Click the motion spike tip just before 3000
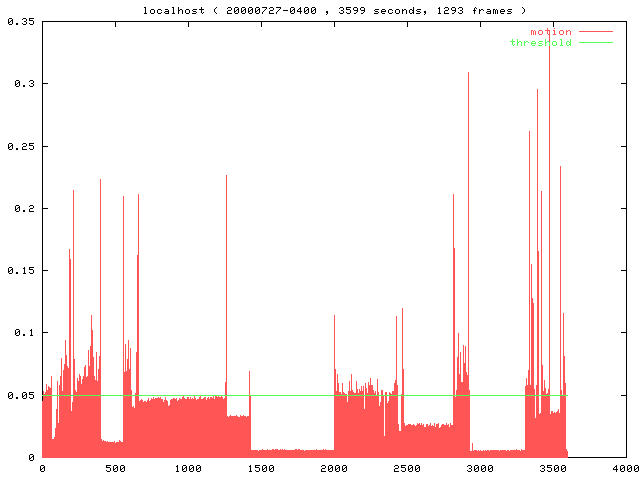The height and width of the screenshot is (480, 640). click(x=468, y=73)
